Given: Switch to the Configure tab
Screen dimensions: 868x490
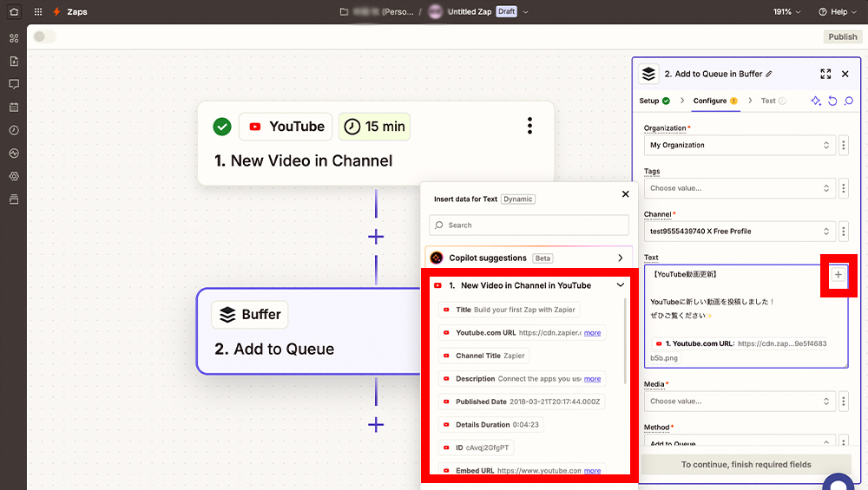Looking at the screenshot, I should pos(715,101).
